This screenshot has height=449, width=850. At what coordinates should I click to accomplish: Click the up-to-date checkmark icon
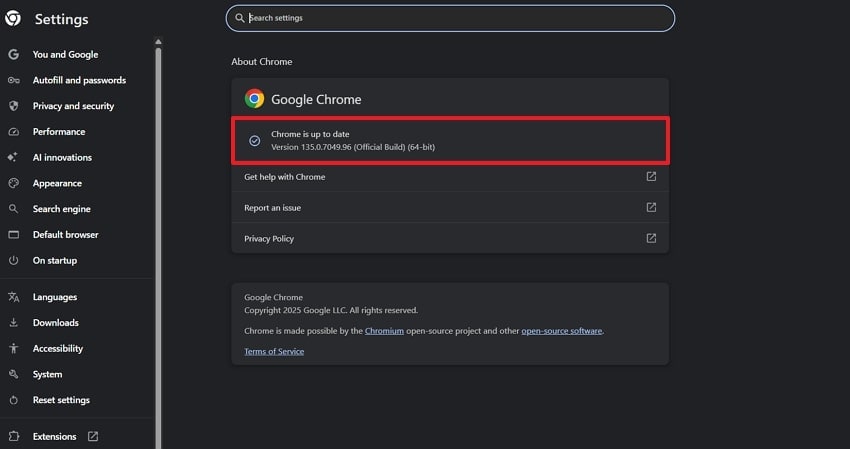pos(254,141)
